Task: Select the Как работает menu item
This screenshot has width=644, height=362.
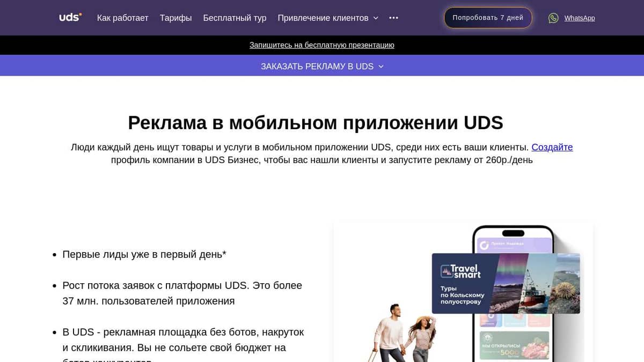Action: coord(122,18)
